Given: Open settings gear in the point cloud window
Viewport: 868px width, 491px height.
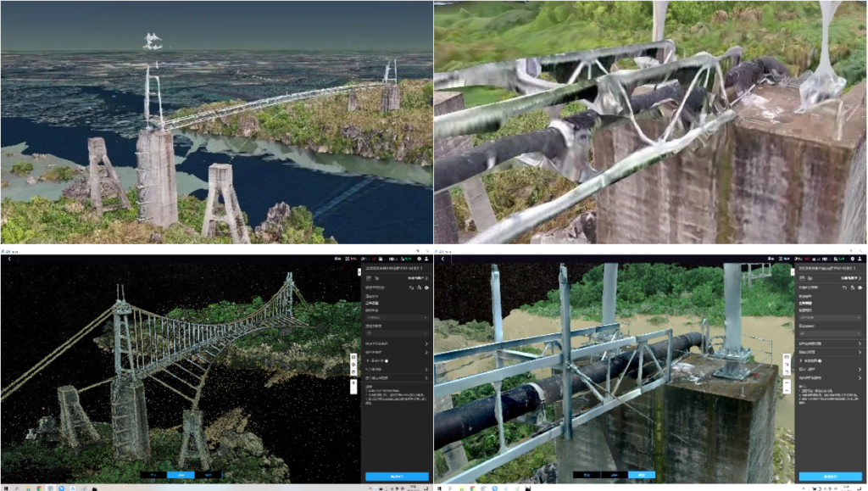Looking at the screenshot, I should pos(419,259).
